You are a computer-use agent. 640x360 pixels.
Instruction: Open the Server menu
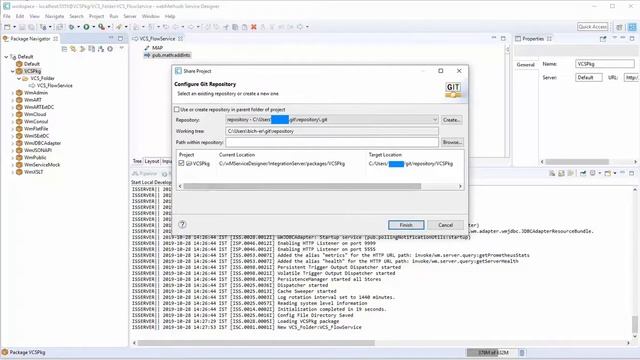(130, 16)
